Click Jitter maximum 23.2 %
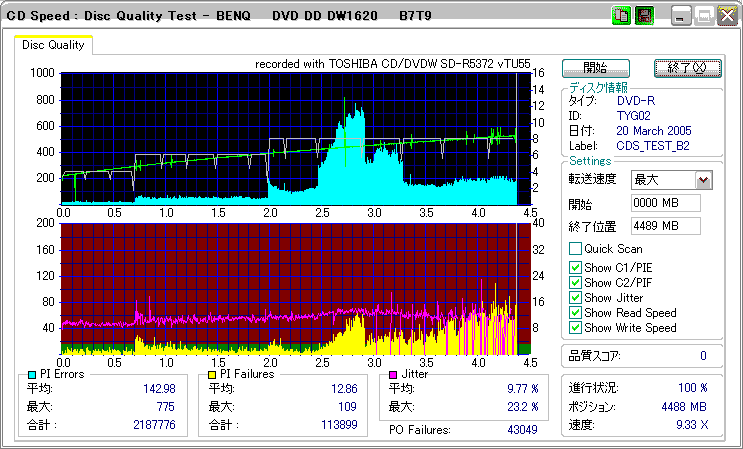This screenshot has width=743, height=449. [523, 407]
